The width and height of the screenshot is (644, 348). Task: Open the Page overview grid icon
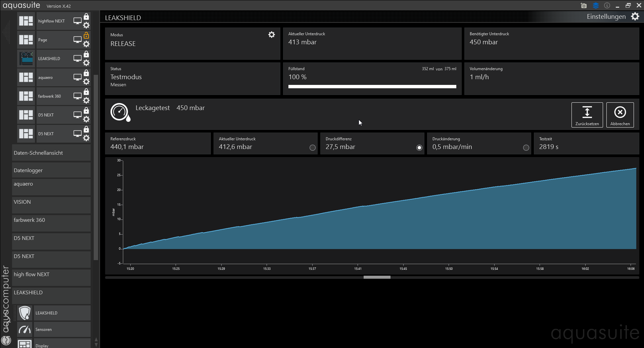click(x=26, y=40)
